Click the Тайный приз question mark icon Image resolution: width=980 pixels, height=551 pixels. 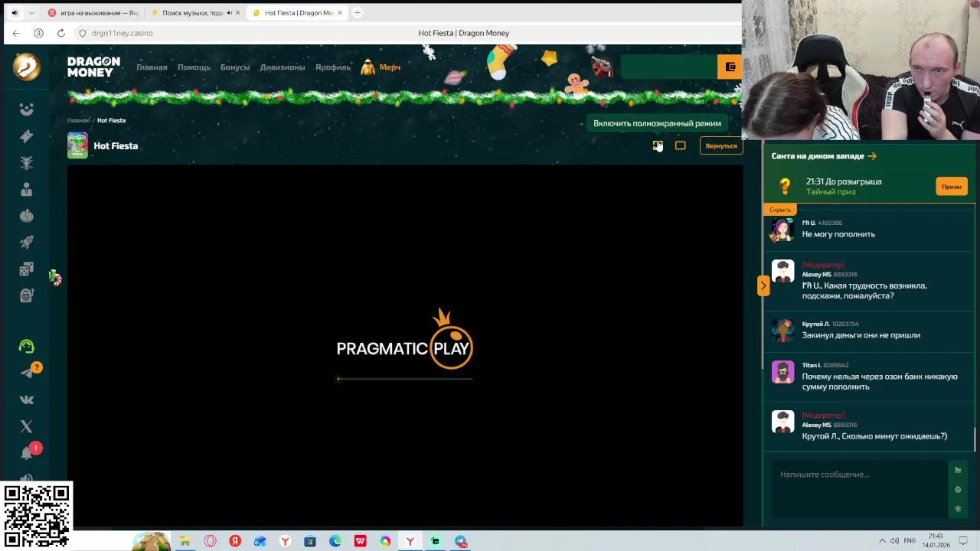[785, 186]
